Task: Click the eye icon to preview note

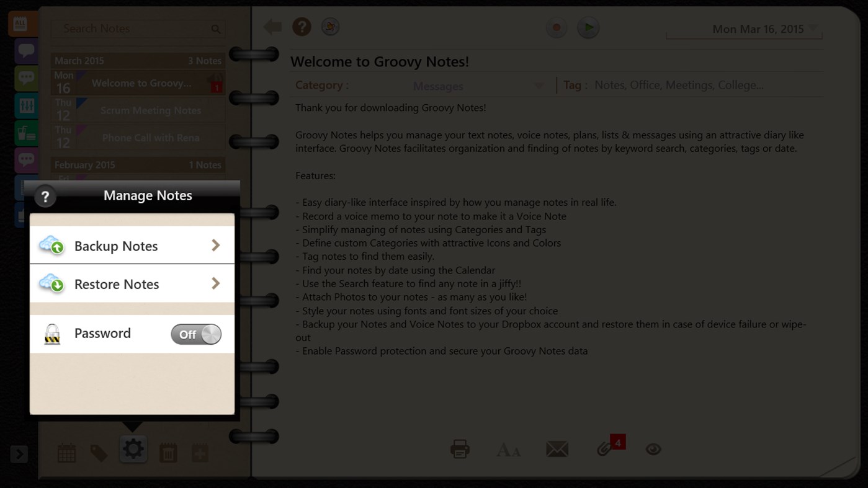Action: (653, 448)
